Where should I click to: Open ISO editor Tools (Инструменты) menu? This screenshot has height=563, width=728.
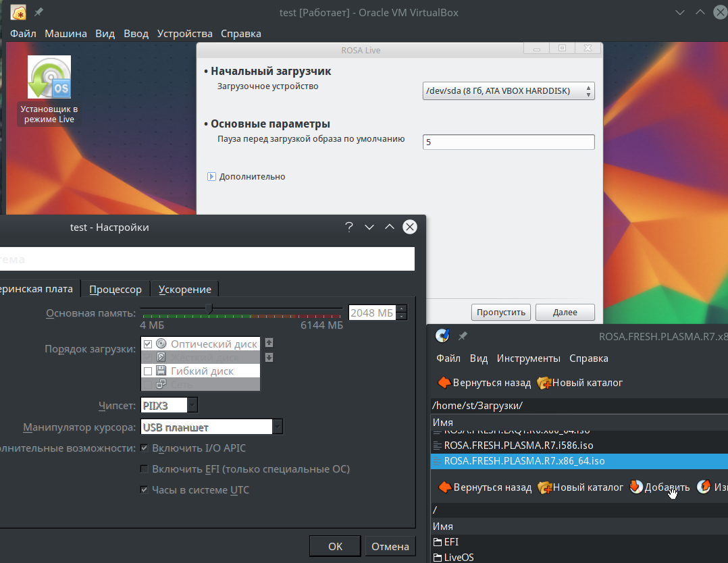(x=528, y=358)
